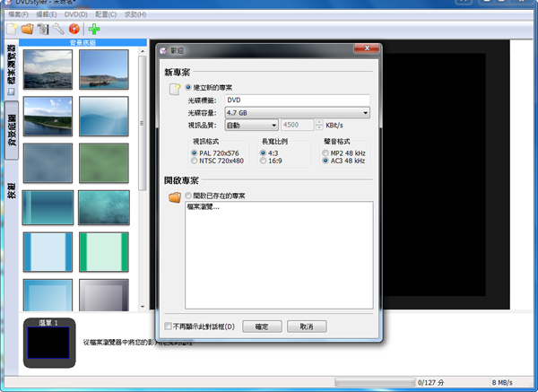Click the 光碟標籤 DVD text field
Screen dimensions: 538x392
[297, 100]
